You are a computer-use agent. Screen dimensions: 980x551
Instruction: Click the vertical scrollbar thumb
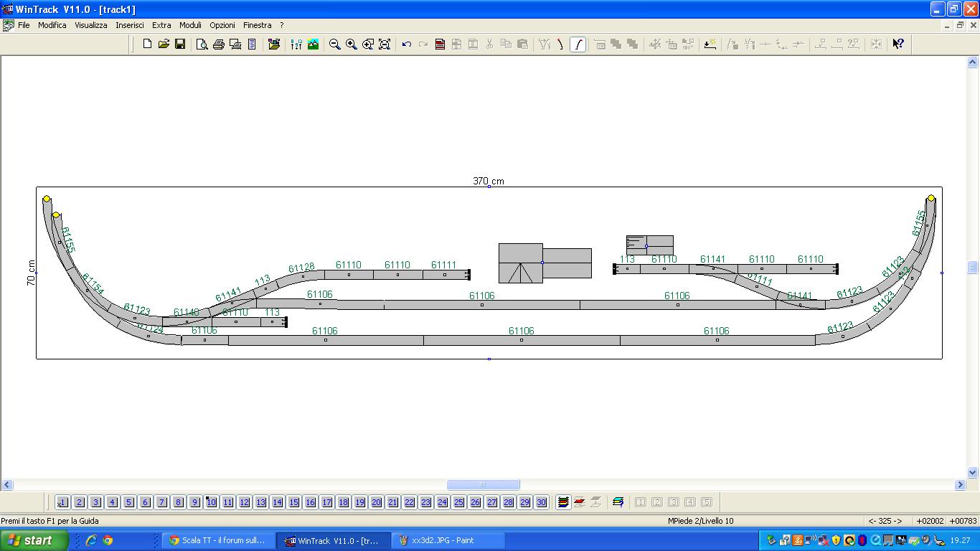(x=973, y=268)
